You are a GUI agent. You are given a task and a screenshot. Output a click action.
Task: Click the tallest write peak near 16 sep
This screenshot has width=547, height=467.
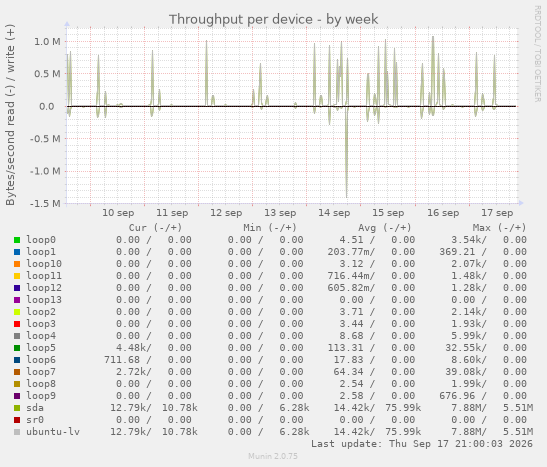point(433,70)
